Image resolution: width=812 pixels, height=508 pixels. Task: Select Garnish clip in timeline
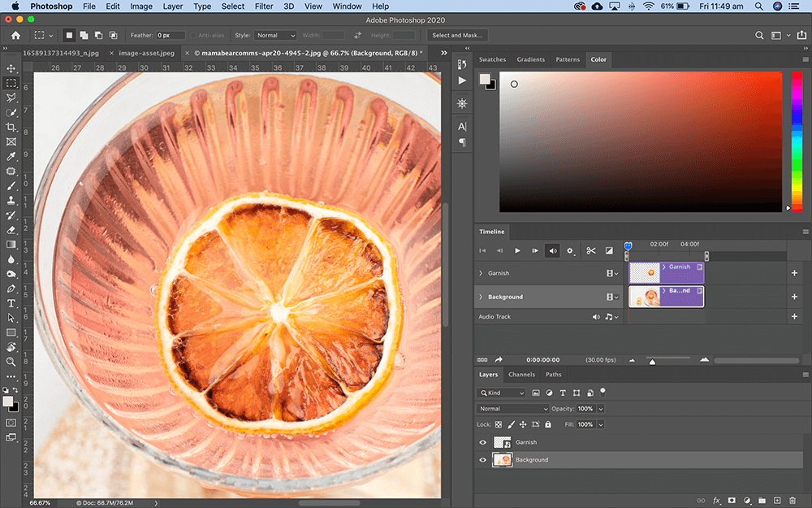pyautogui.click(x=667, y=273)
